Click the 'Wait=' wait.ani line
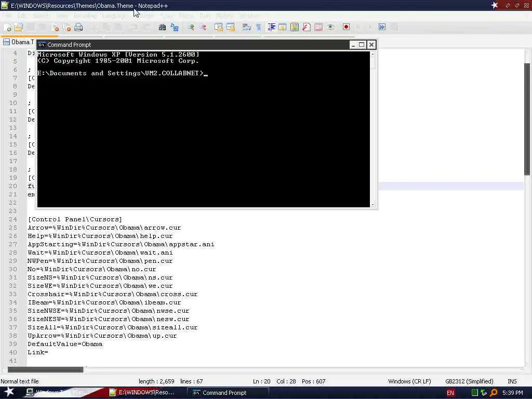This screenshot has height=399, width=532. pos(100,253)
